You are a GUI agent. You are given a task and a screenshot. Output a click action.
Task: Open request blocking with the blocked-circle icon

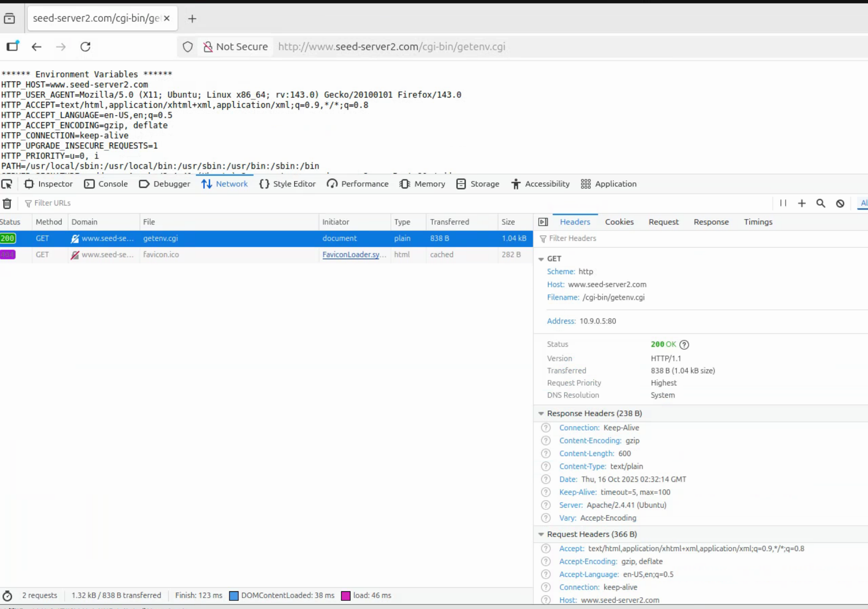840,203
